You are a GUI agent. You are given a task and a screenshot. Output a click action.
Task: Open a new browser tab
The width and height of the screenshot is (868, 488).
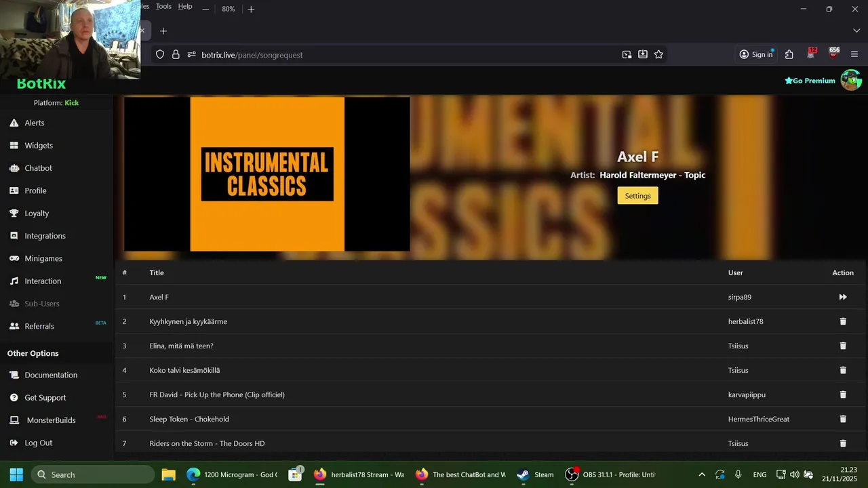[x=163, y=31]
